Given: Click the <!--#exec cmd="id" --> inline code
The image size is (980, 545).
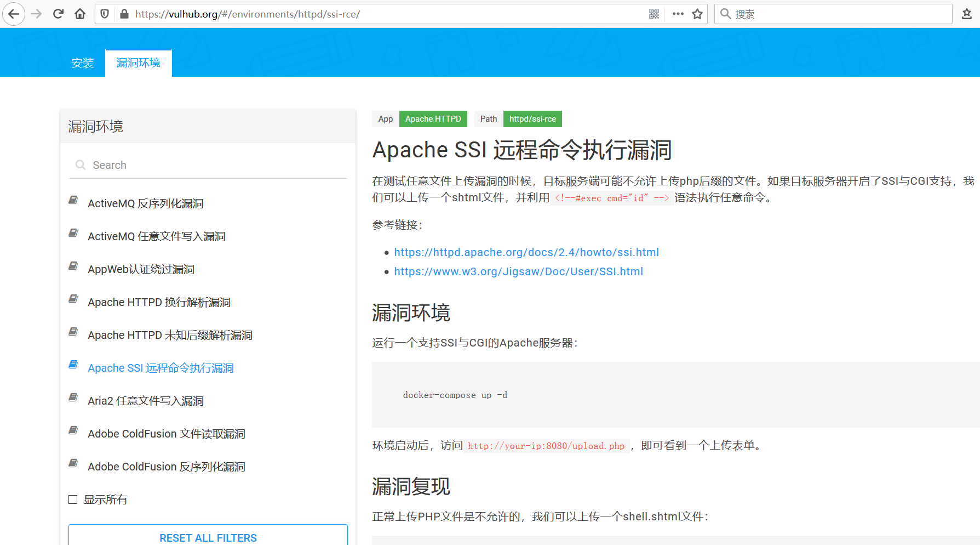Looking at the screenshot, I should (x=612, y=198).
